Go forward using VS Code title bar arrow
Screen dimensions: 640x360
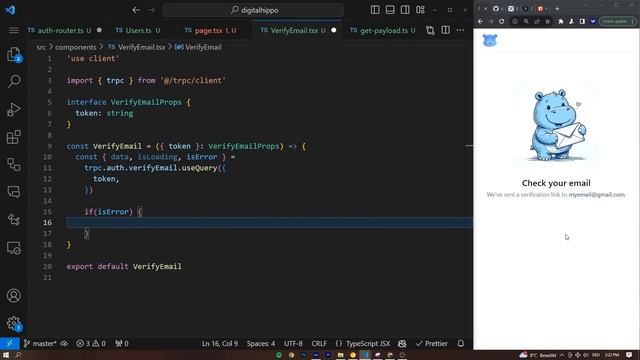pyautogui.click(x=151, y=10)
